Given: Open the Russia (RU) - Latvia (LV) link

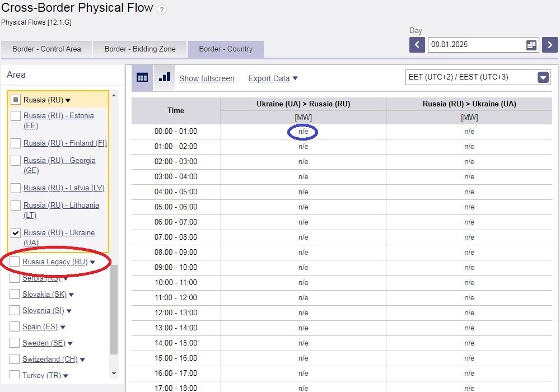Looking at the screenshot, I should click(x=64, y=188).
